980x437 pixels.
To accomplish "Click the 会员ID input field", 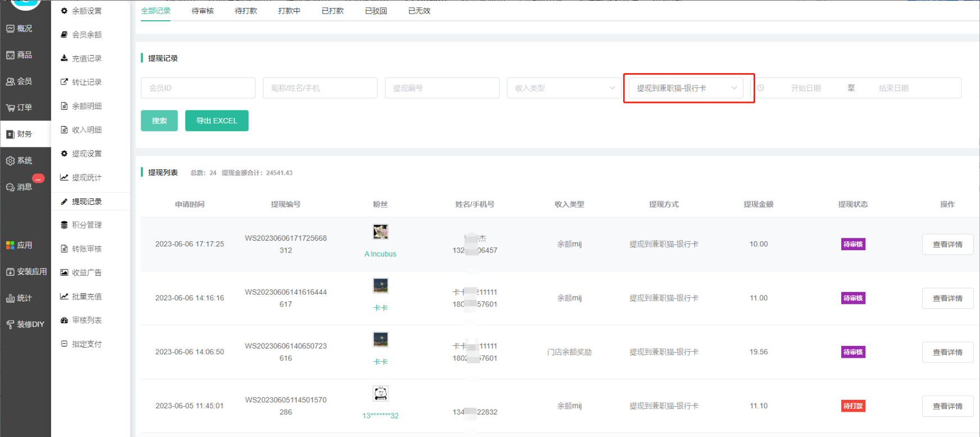I will 198,88.
